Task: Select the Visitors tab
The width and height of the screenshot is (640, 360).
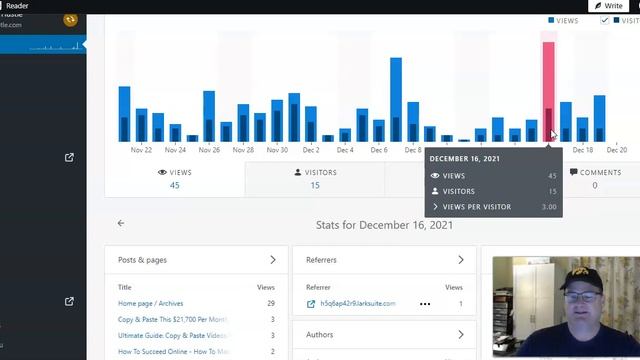Action: [x=315, y=179]
